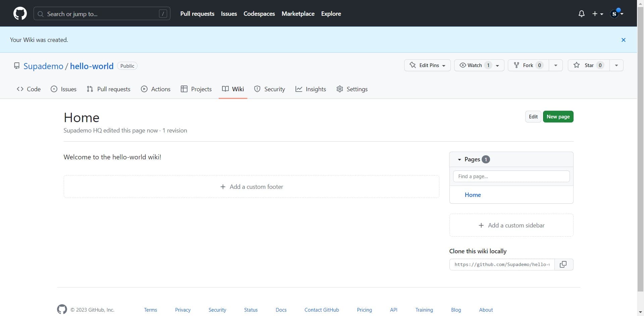The image size is (644, 316).
Task: Click the New page button
Action: (558, 116)
